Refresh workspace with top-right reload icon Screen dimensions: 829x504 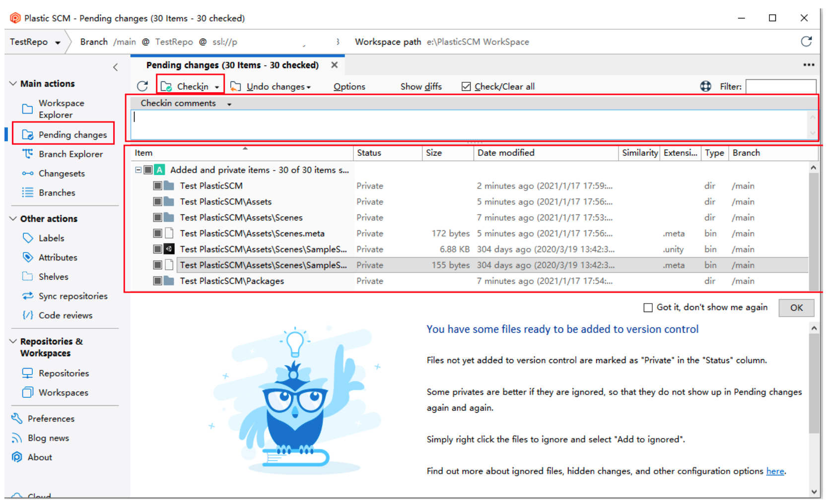coord(806,41)
